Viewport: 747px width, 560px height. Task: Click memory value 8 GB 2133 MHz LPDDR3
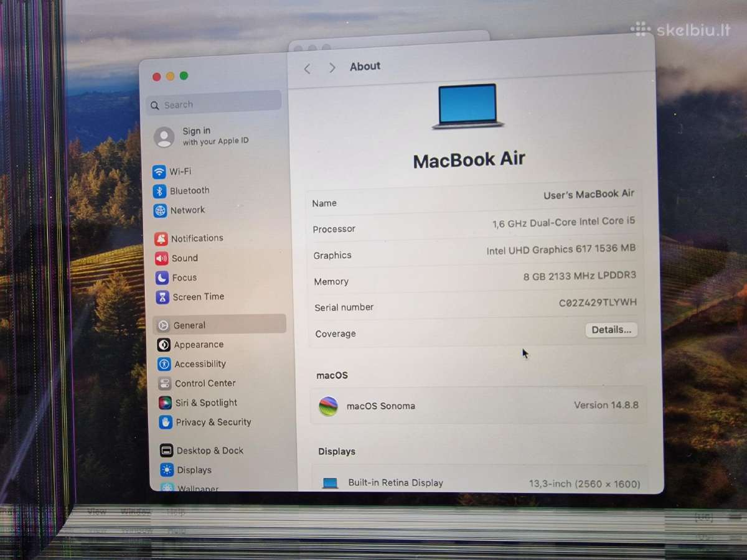pos(580,276)
